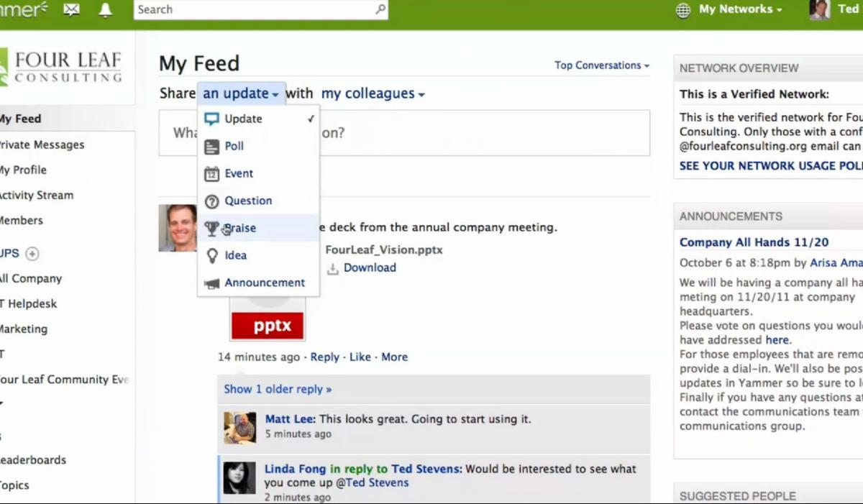Click the FourLeaf_Vision.pptx file name
The image size is (863, 504).
[384, 250]
